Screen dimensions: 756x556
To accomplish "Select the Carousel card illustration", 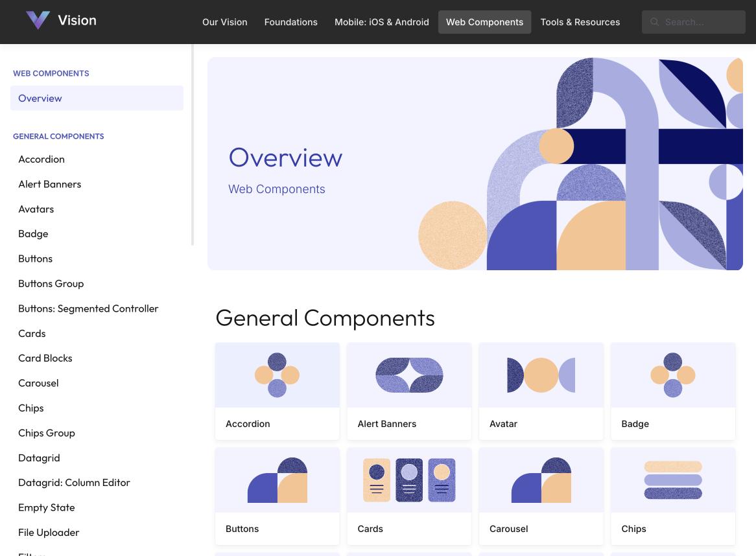I will coord(541,480).
